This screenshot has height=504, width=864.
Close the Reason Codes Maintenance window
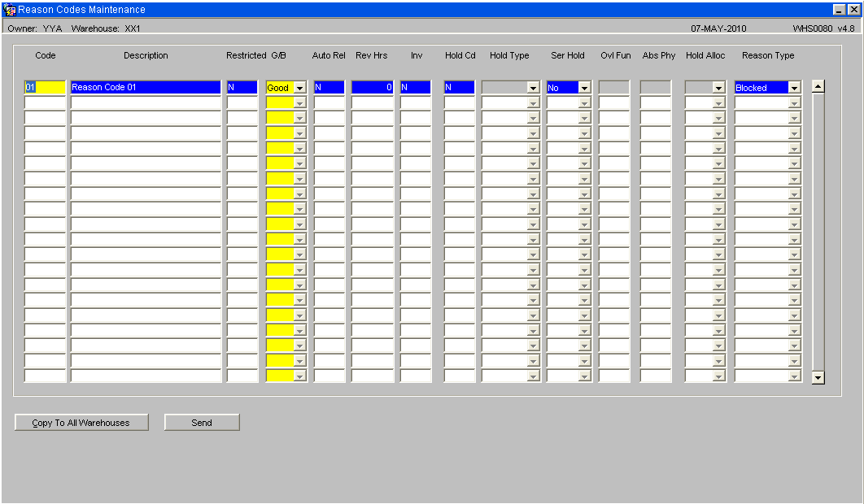click(x=853, y=10)
